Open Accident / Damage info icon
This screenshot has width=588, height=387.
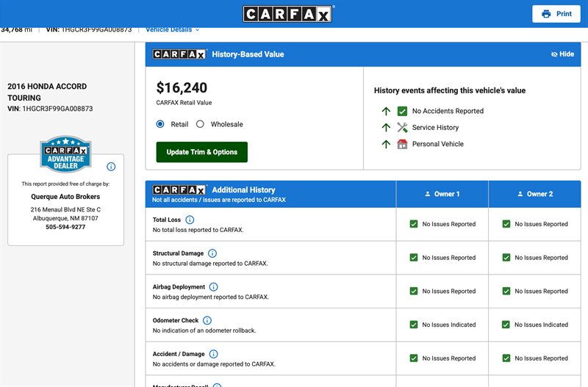tap(213, 354)
